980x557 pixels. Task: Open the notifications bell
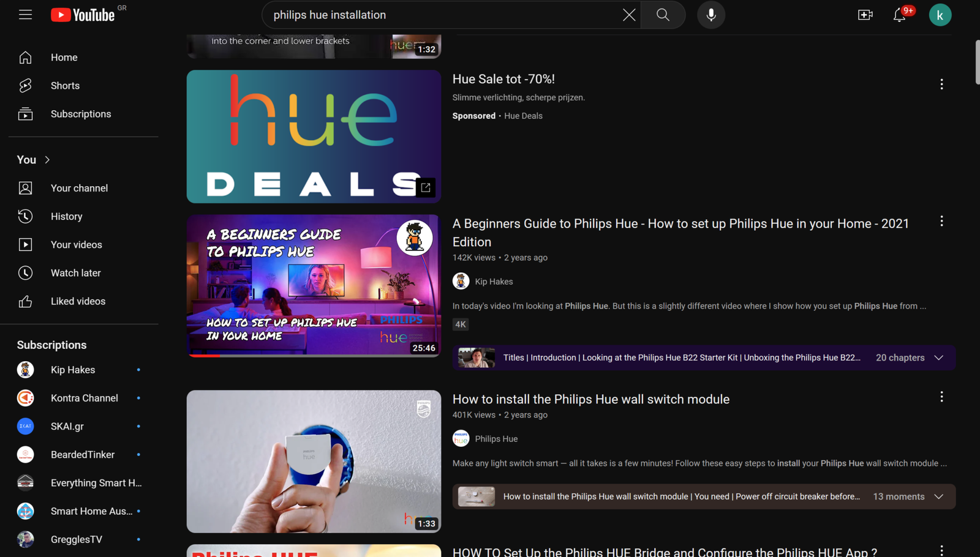(899, 15)
